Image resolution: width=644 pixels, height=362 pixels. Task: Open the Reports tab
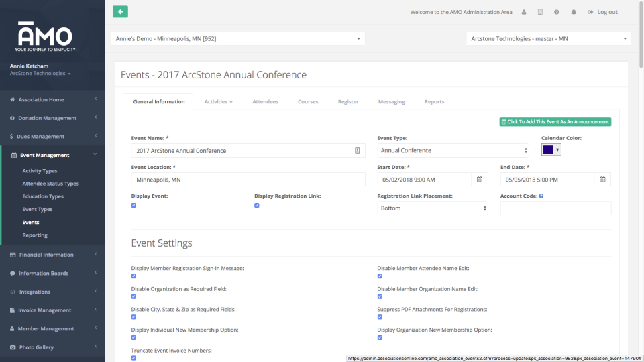tap(434, 101)
